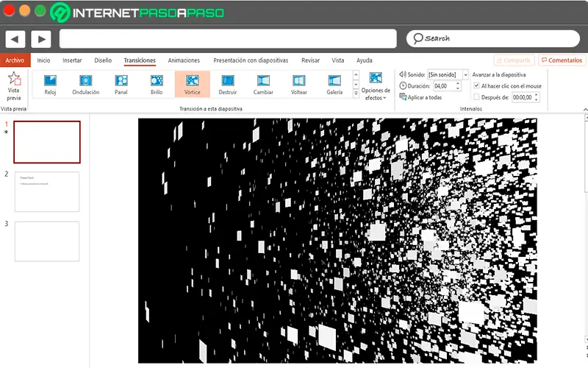
Task: Apply the Destruir transition
Action: (228, 85)
